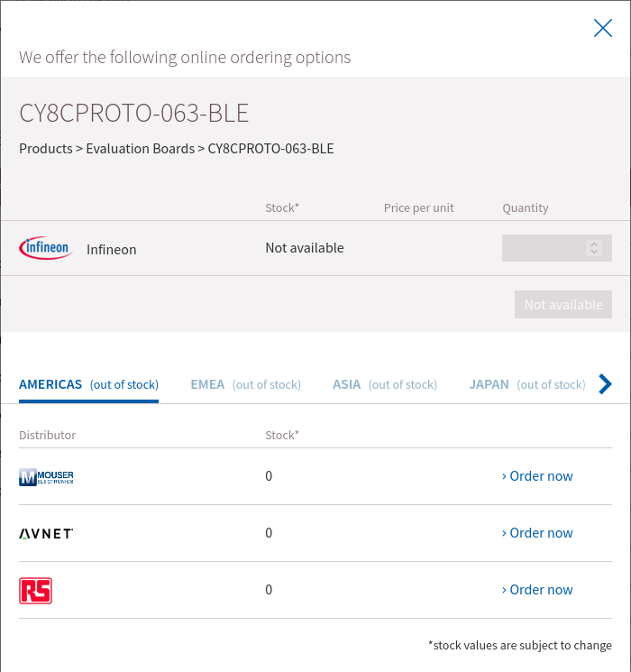631x672 pixels.
Task: Click the Infineon logo
Action: (x=46, y=248)
